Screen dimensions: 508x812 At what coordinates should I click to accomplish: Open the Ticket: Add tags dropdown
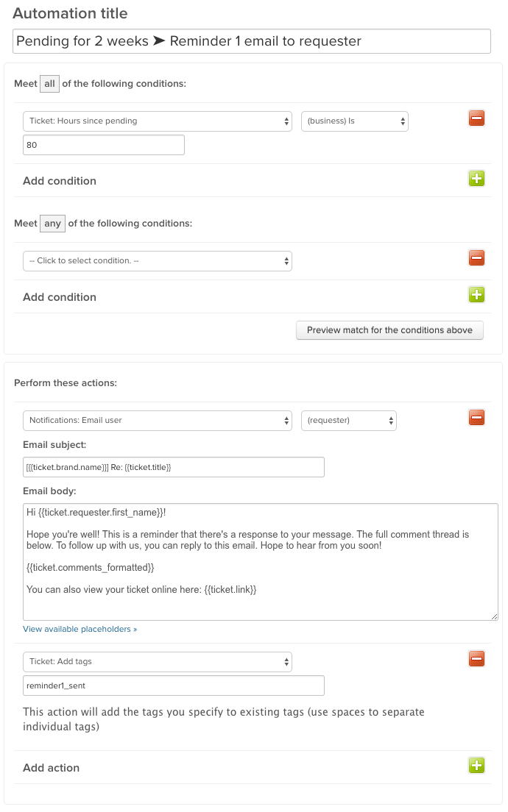158,662
